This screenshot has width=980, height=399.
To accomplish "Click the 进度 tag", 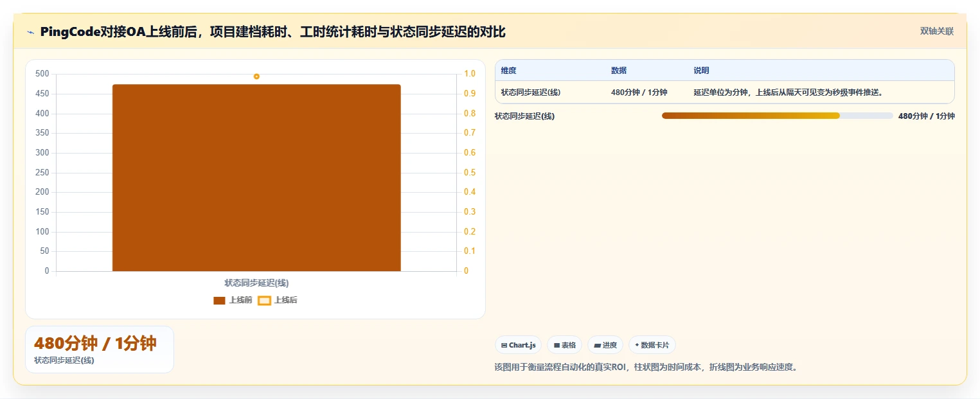I will pyautogui.click(x=605, y=345).
